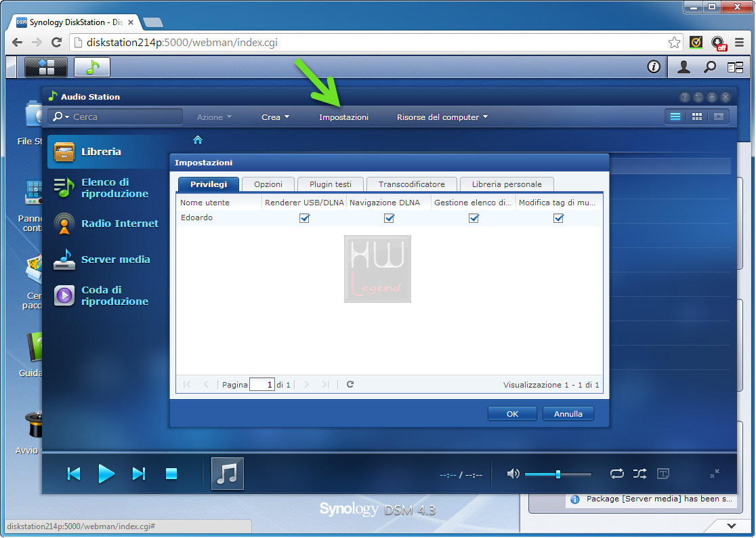
Task: Sort by Renderer USB/DLNA column header
Action: 304,203
